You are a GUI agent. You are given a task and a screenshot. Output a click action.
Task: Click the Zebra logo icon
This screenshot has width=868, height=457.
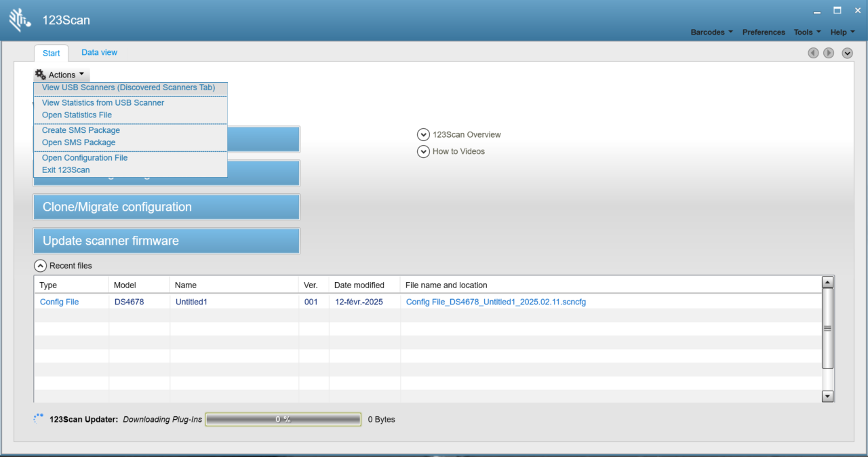[x=20, y=20]
